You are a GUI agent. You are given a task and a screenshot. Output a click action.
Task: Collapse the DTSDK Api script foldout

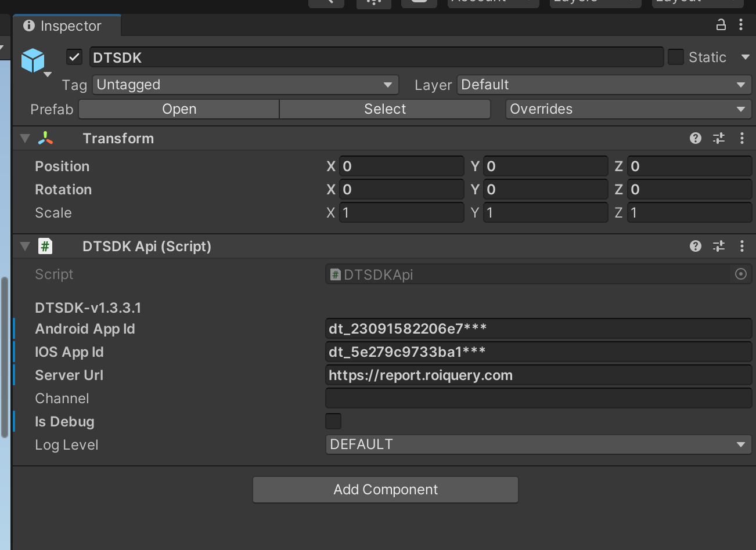(x=25, y=246)
